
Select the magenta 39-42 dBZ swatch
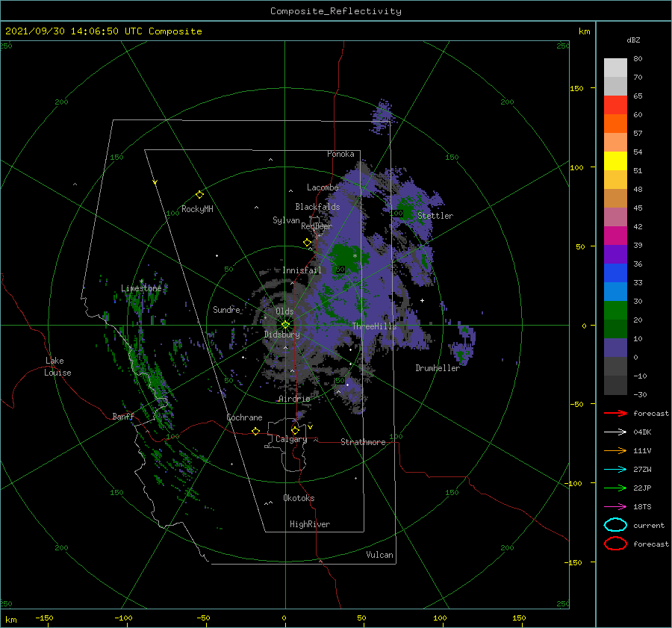pos(615,236)
